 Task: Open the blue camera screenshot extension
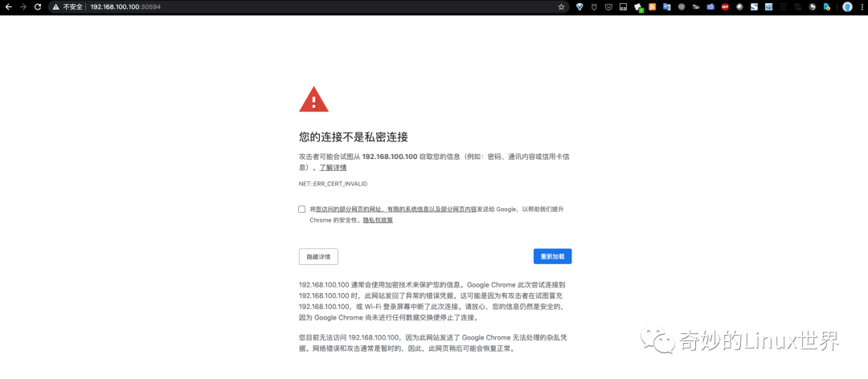pos(710,7)
